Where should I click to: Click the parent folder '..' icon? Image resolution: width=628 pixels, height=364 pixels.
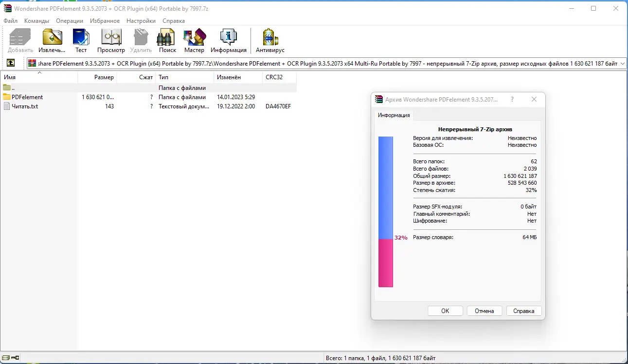coord(7,88)
